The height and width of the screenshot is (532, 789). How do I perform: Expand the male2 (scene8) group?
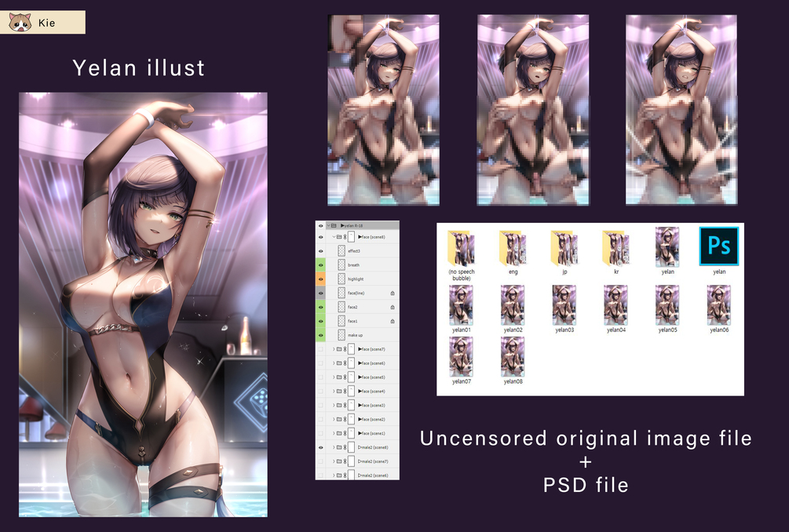click(334, 447)
